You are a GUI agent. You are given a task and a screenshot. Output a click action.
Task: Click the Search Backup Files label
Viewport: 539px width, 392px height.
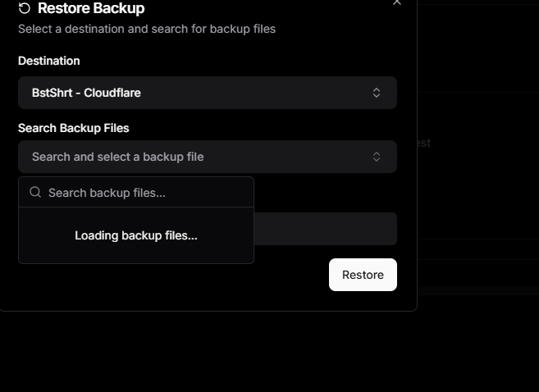pyautogui.click(x=74, y=128)
